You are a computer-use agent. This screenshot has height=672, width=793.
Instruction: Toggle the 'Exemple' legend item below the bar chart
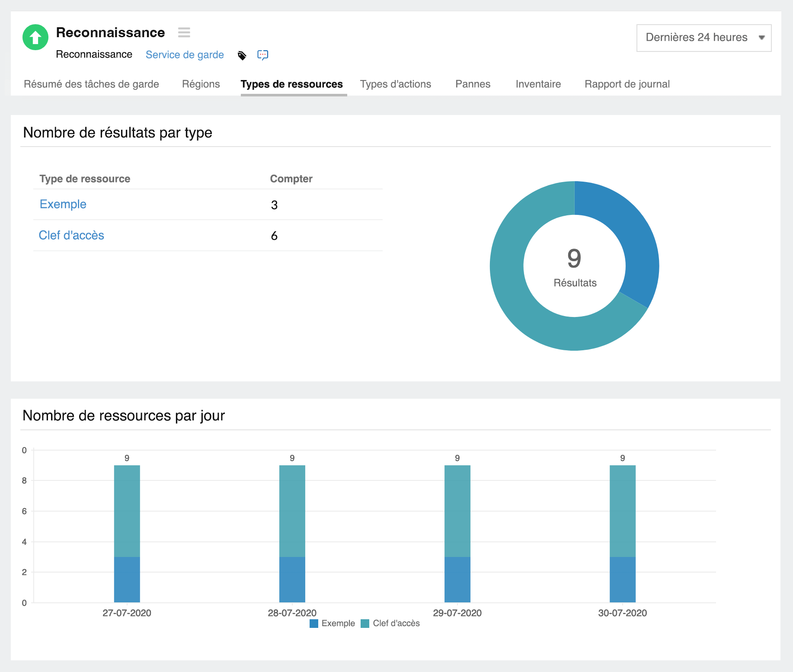coord(338,623)
